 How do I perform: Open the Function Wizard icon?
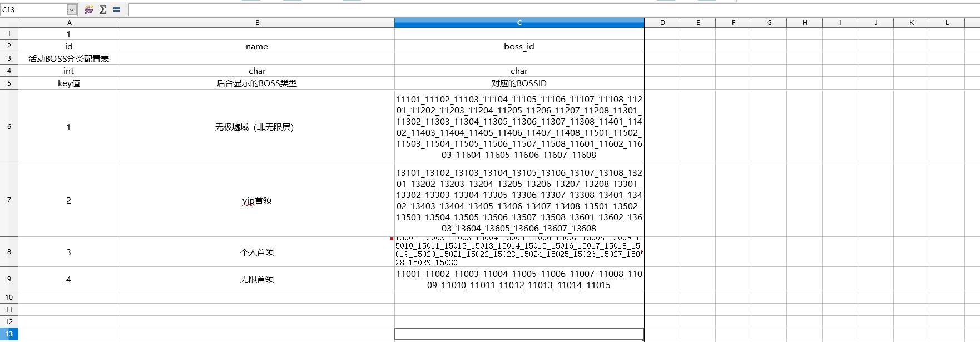[x=89, y=9]
